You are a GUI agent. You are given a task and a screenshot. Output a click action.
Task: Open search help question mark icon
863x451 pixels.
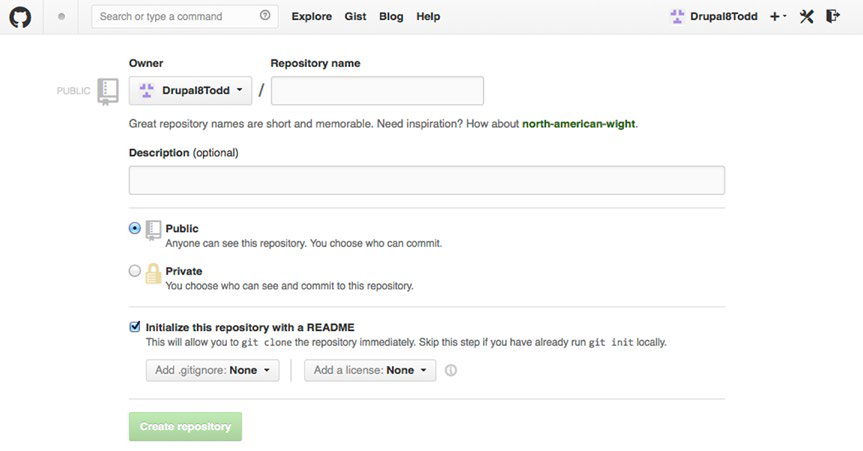coord(265,15)
